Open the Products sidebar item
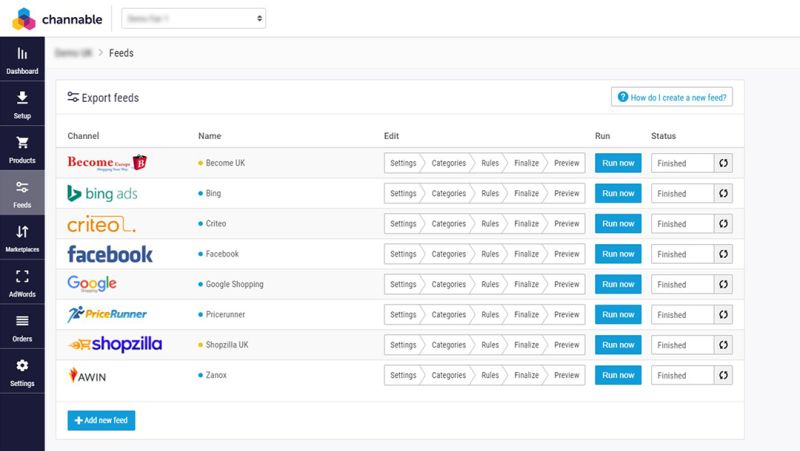 point(22,148)
